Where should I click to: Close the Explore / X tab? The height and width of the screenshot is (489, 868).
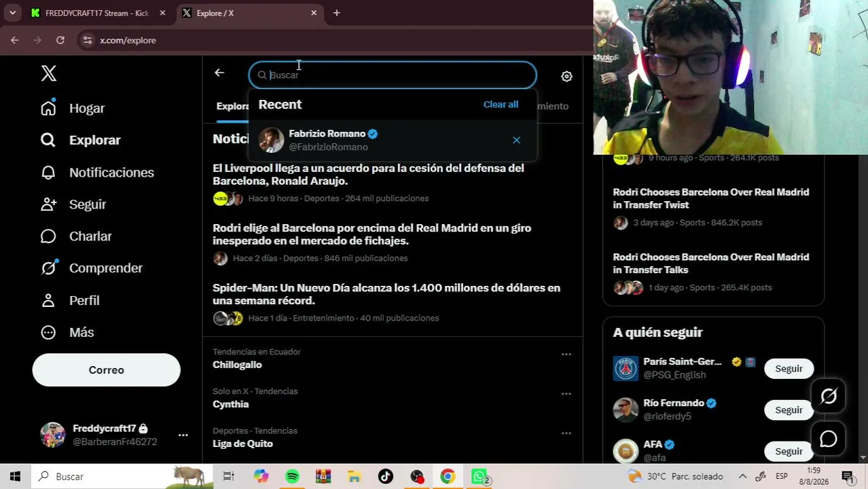[314, 13]
